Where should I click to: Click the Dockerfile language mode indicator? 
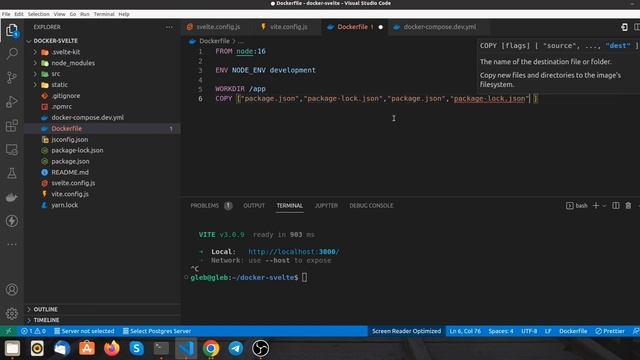click(573, 331)
